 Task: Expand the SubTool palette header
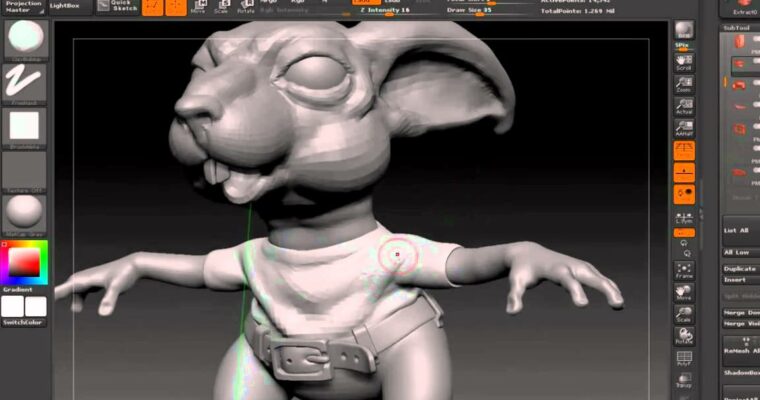[740, 28]
